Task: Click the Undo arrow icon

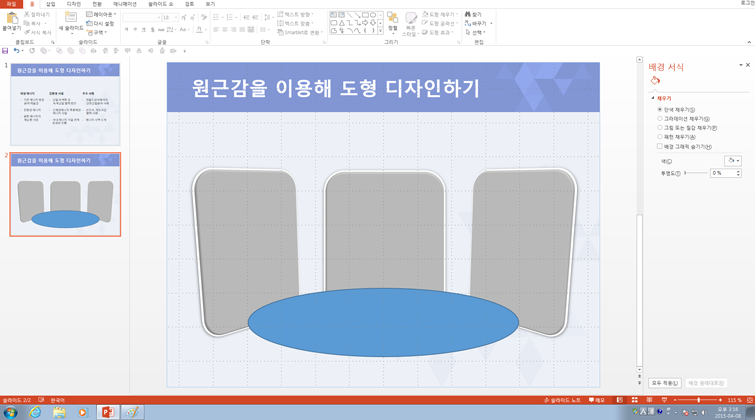Action: click(16, 51)
